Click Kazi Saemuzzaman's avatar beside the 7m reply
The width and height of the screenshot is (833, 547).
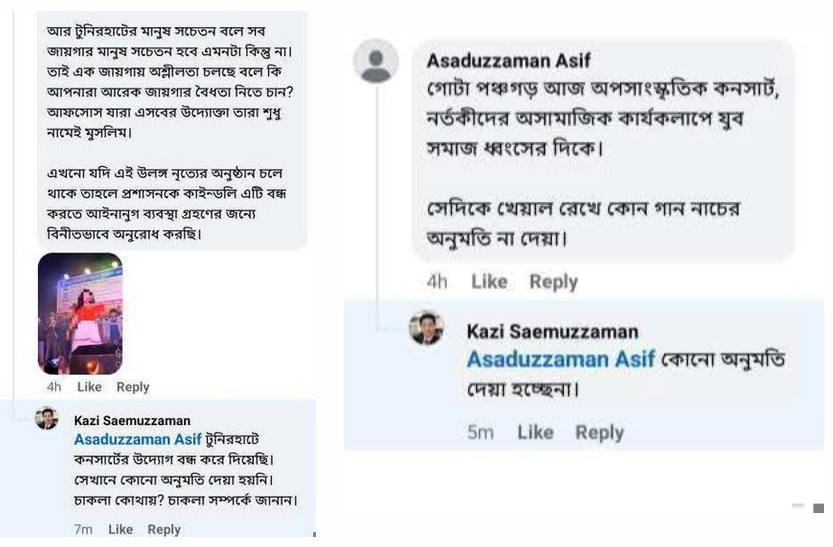pos(47,419)
